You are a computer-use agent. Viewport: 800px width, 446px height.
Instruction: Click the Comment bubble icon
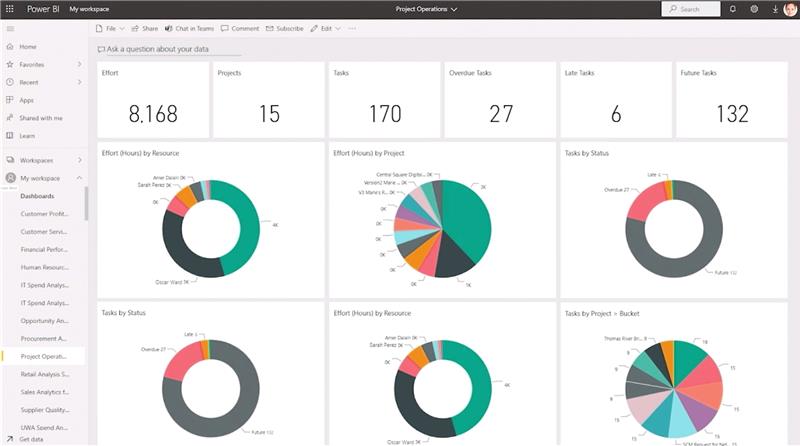coord(224,29)
